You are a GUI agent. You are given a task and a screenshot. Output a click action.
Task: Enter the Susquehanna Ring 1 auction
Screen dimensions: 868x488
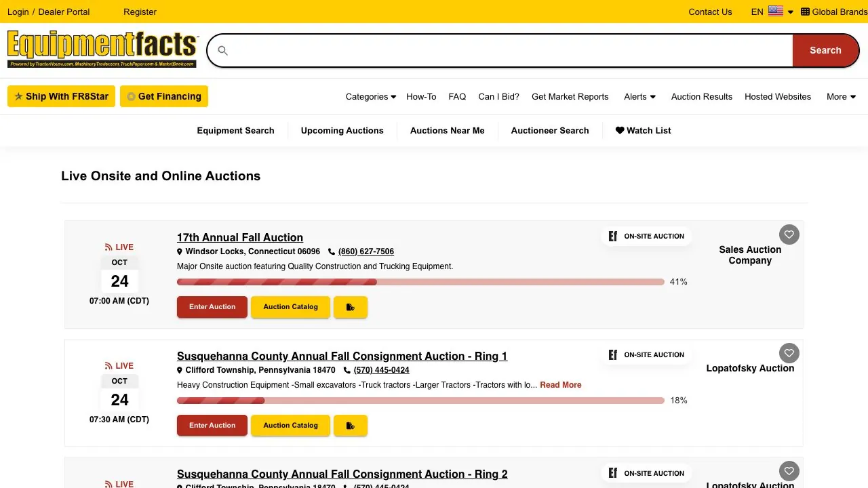(x=212, y=426)
